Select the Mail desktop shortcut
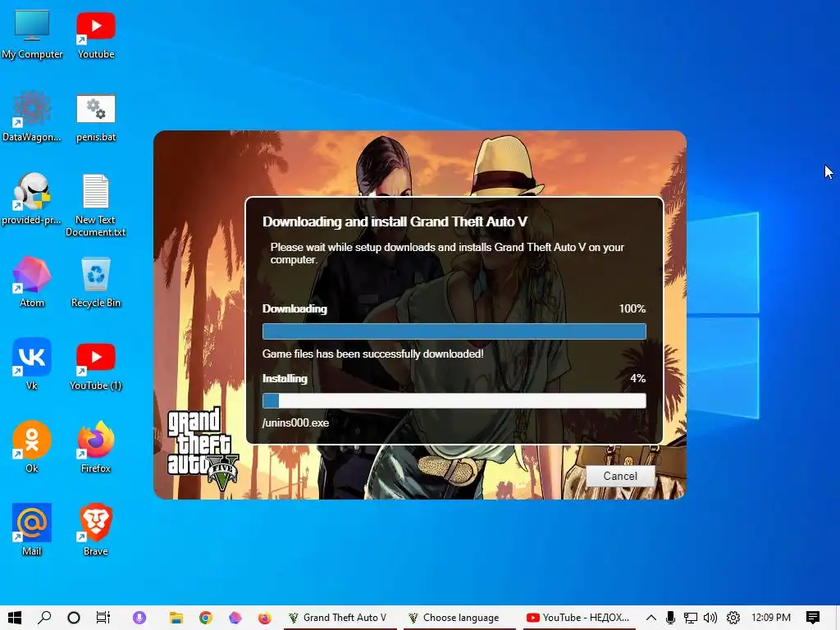 click(x=32, y=531)
